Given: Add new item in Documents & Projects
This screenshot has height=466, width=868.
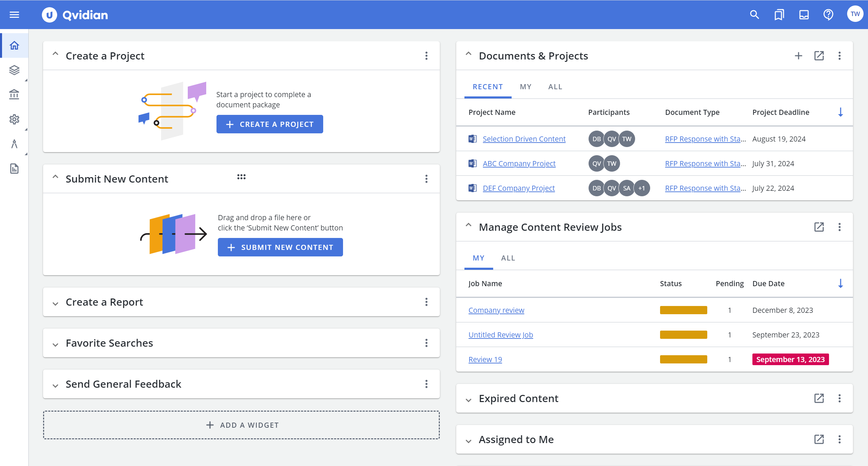Looking at the screenshot, I should (x=799, y=56).
